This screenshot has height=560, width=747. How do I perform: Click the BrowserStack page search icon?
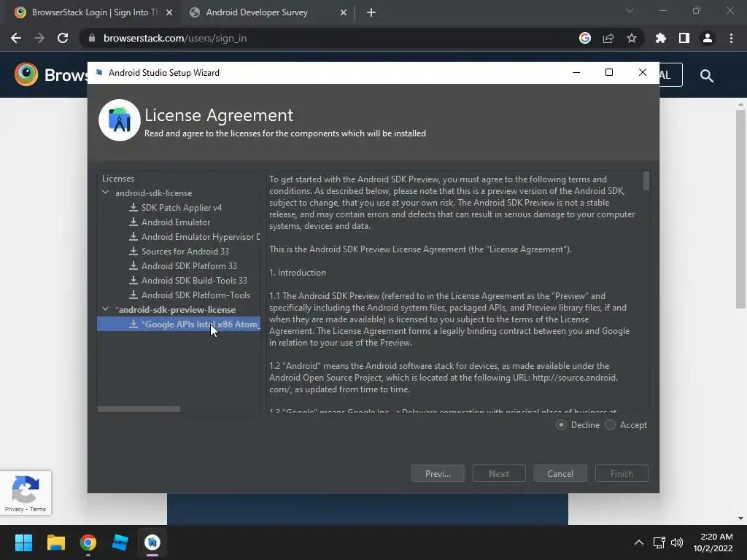[706, 75]
